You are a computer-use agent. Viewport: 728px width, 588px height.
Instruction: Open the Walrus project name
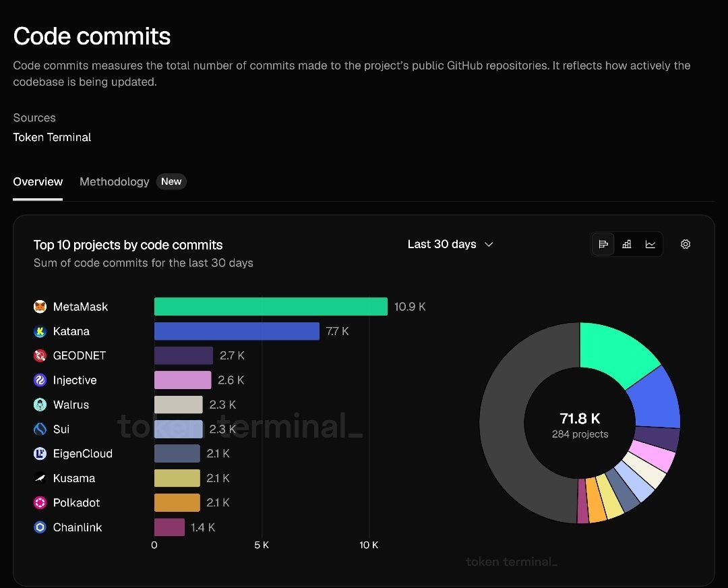(x=71, y=405)
